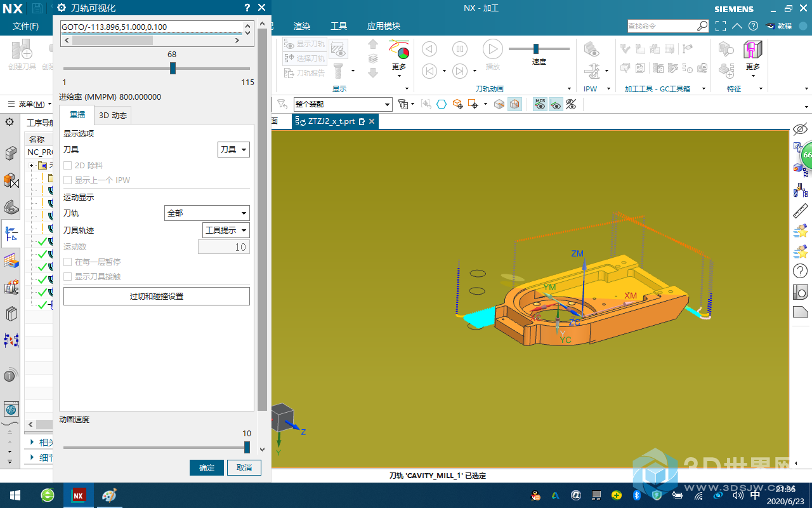Open the 刀具轨迹 工具提示 dropdown
The height and width of the screenshot is (508, 812).
point(226,230)
